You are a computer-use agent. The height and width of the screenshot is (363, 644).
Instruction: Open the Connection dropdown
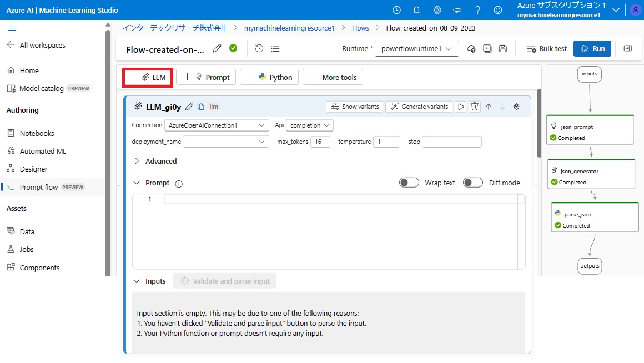pos(217,125)
